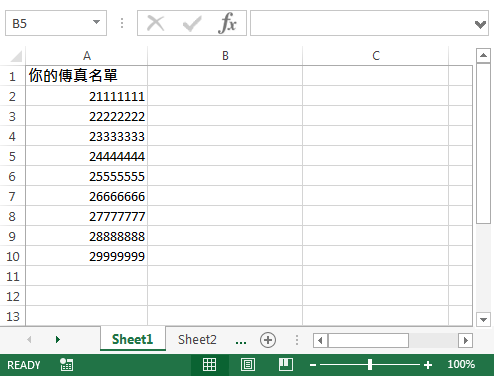The height and width of the screenshot is (377, 494).
Task: Click the macro recording icon in status bar
Action: pos(66,364)
